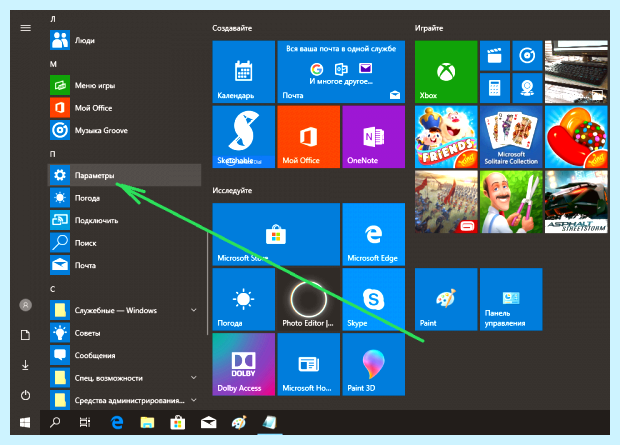Open Task View on the taskbar
Viewport: 620px width, 445px height.
(85, 422)
